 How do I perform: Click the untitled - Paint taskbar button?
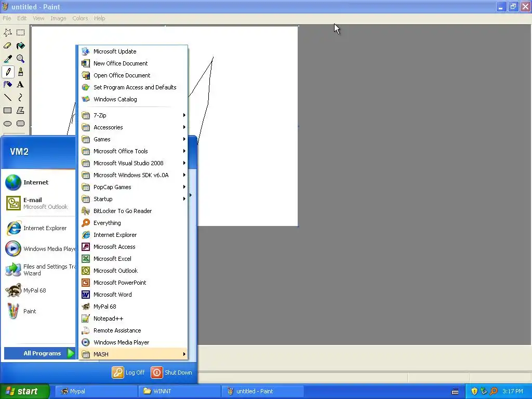[x=263, y=391]
